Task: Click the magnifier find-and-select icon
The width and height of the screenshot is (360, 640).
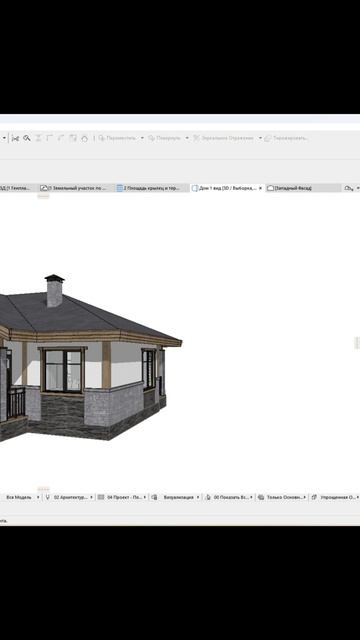Action: pos(27,138)
